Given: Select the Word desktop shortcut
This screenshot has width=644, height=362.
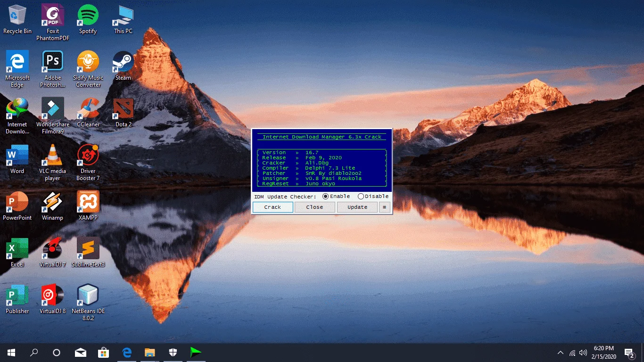Looking at the screenshot, I should point(17,159).
